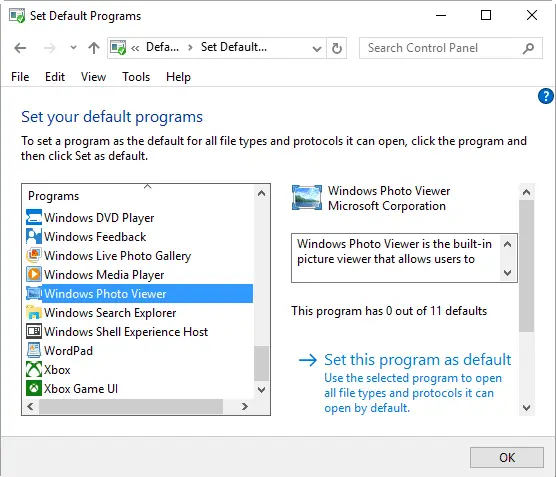Click the programs list scroll right arrow
The width and height of the screenshot is (556, 477).
pos(245,406)
